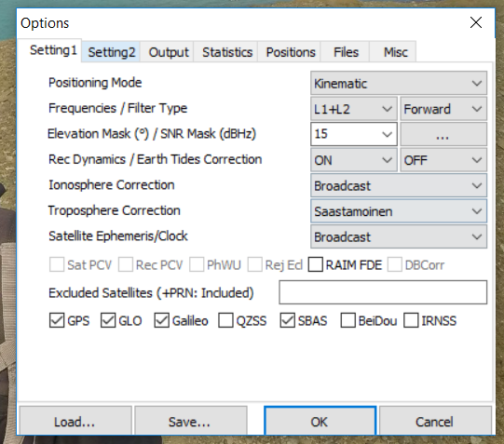Viewport: 504px width, 444px height.
Task: Open the L1+L2 frequencies dropdown
Action: point(354,109)
